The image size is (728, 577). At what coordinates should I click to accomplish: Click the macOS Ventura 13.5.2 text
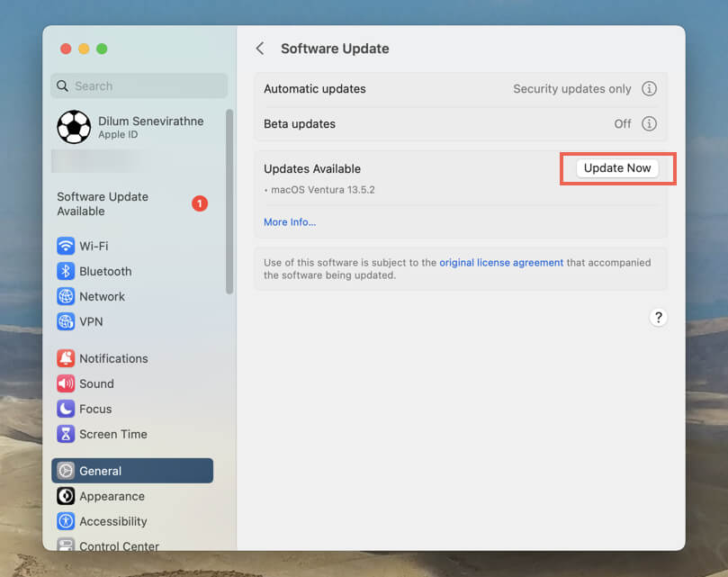coord(323,190)
